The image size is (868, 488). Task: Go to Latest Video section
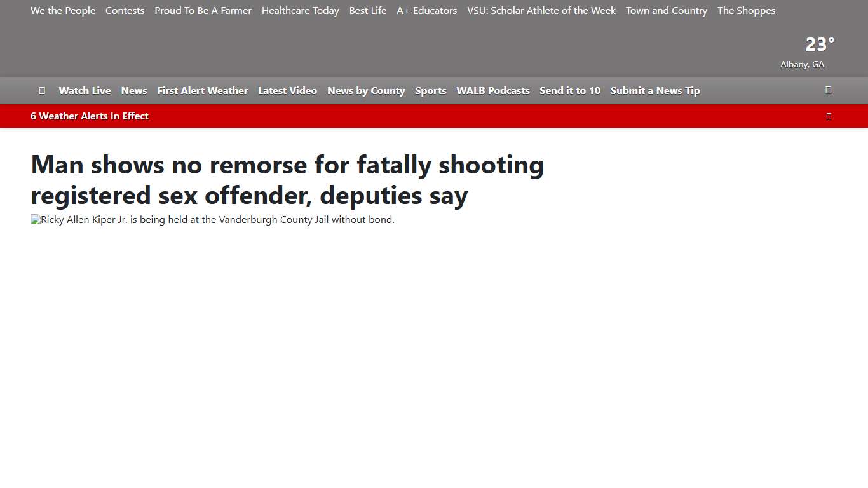pos(287,91)
